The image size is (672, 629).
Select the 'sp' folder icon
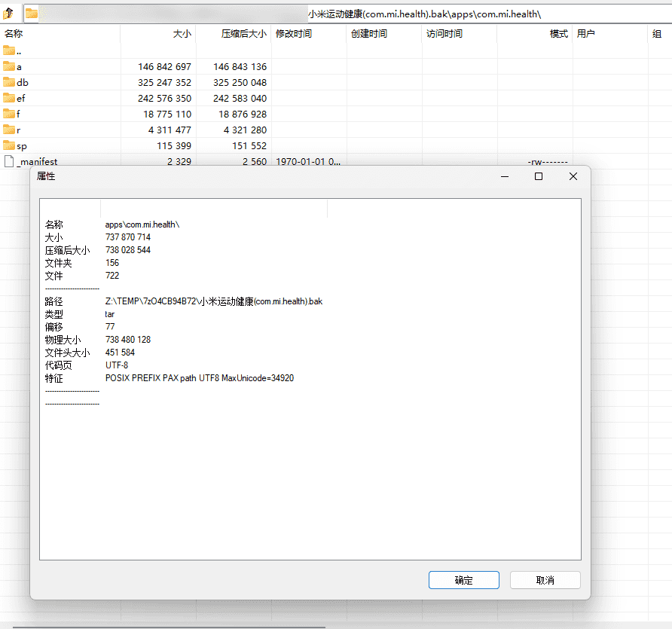click(9, 145)
